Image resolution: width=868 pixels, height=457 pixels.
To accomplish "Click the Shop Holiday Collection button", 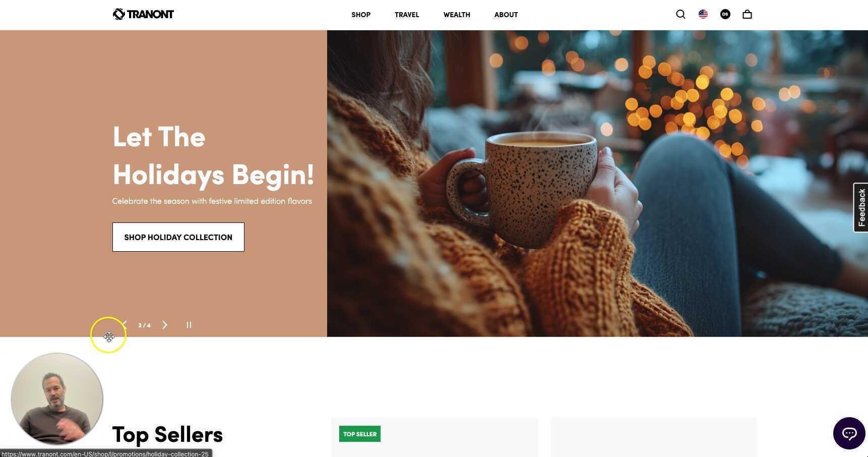I will [x=178, y=237].
